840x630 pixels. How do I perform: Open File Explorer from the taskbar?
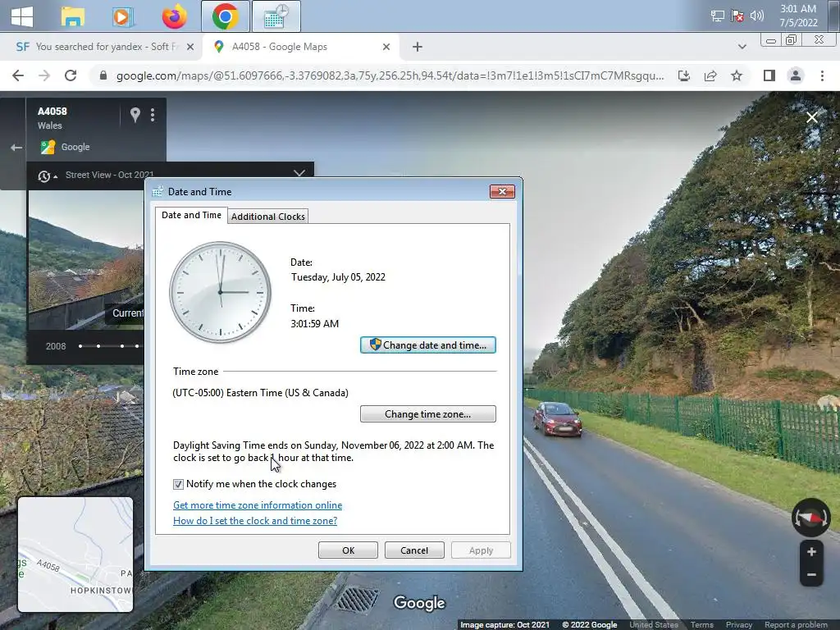click(x=72, y=16)
